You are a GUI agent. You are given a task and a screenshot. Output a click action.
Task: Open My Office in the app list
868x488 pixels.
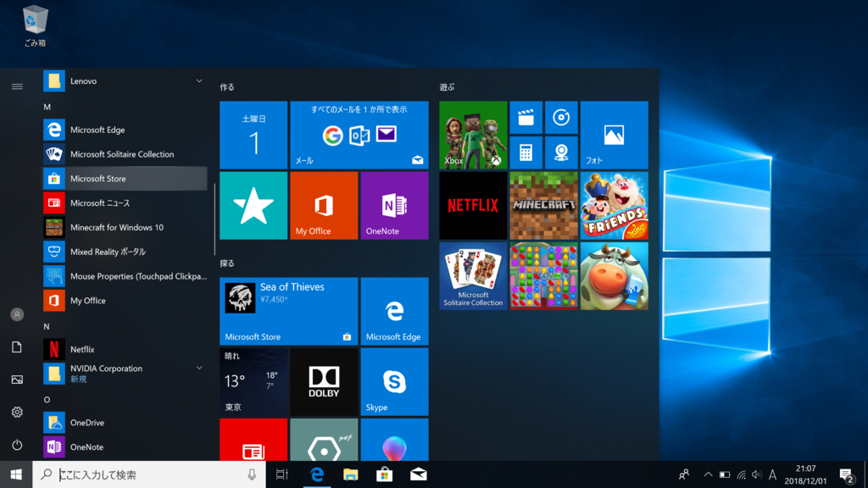tap(125, 301)
